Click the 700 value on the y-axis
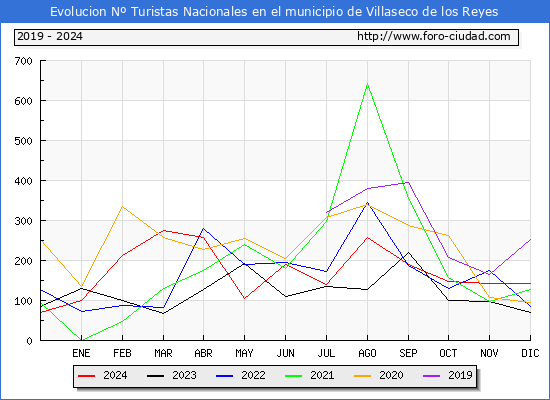The width and height of the screenshot is (550, 400). point(24,61)
